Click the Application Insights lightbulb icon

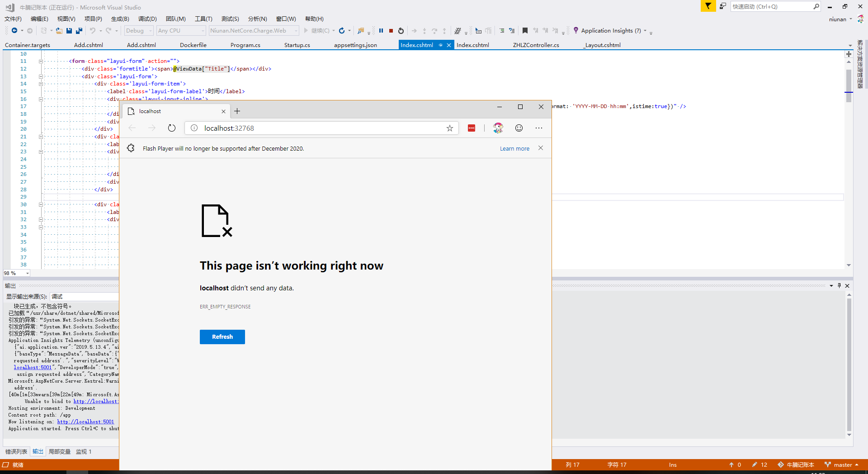tap(576, 30)
